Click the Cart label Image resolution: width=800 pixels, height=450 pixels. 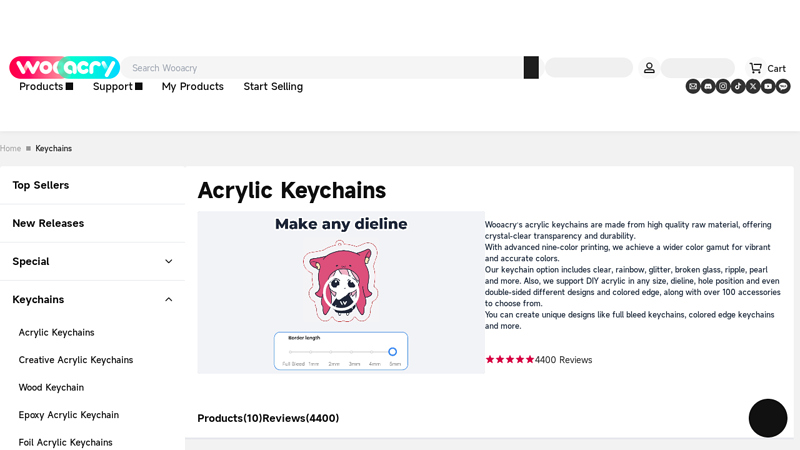(x=777, y=68)
